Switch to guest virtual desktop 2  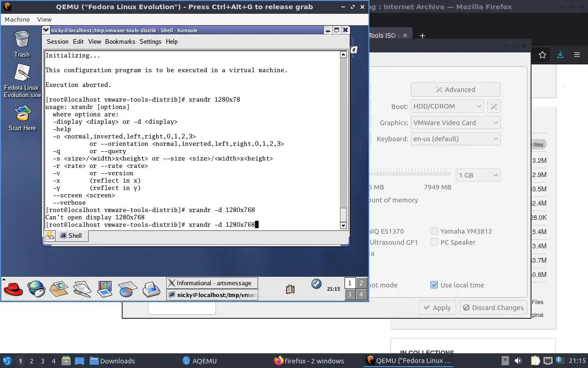(361, 283)
